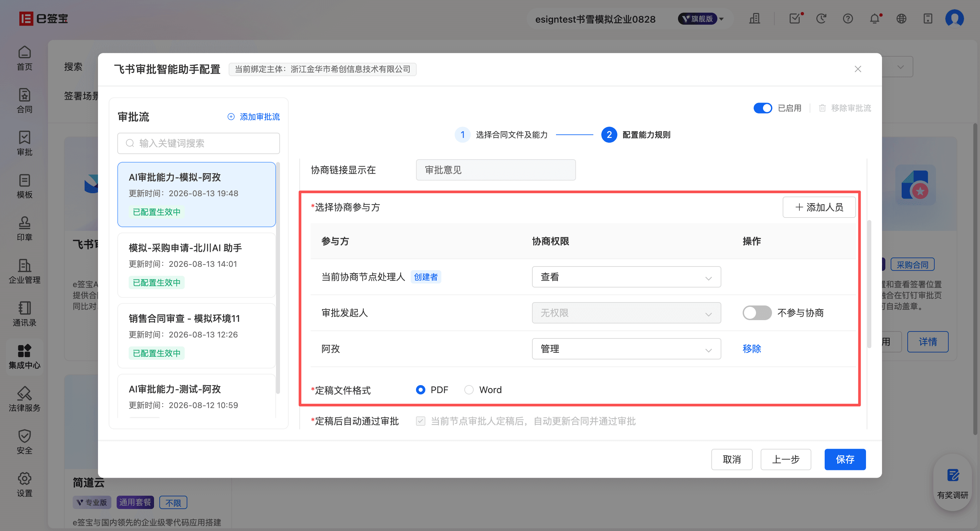
Task: Open the 协商链接显示在 审批意见 selector
Action: click(x=496, y=170)
